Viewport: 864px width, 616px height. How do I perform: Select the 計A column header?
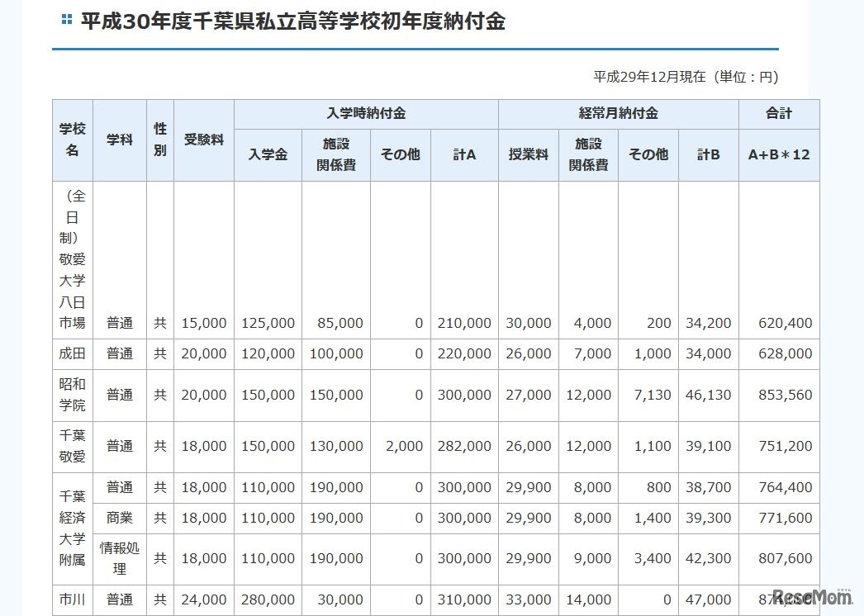coord(464,155)
